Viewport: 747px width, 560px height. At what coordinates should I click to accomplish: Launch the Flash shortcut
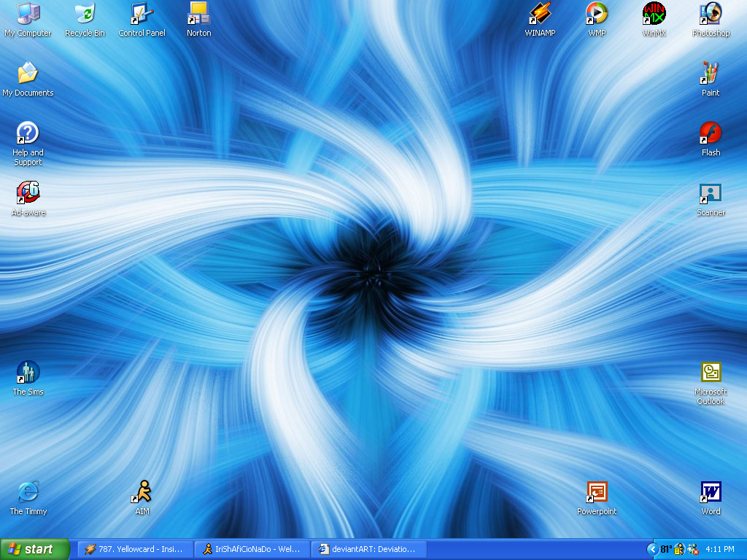(x=711, y=139)
